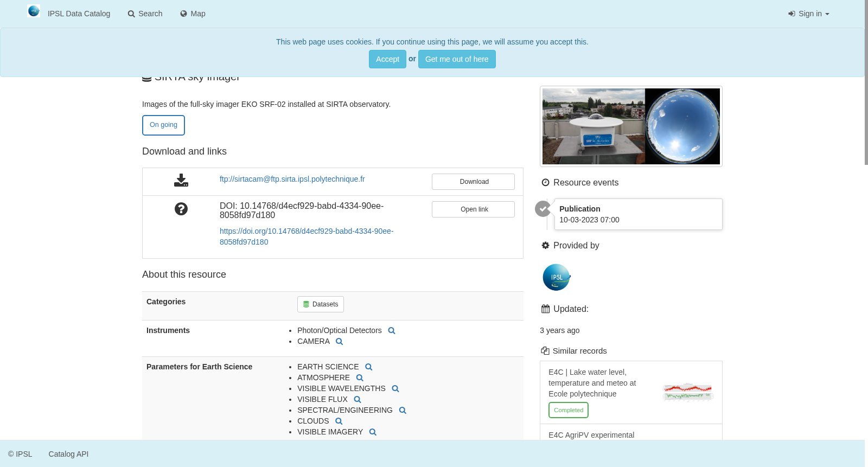
Task: Open the E4C Lake water level record
Action: pos(592,383)
